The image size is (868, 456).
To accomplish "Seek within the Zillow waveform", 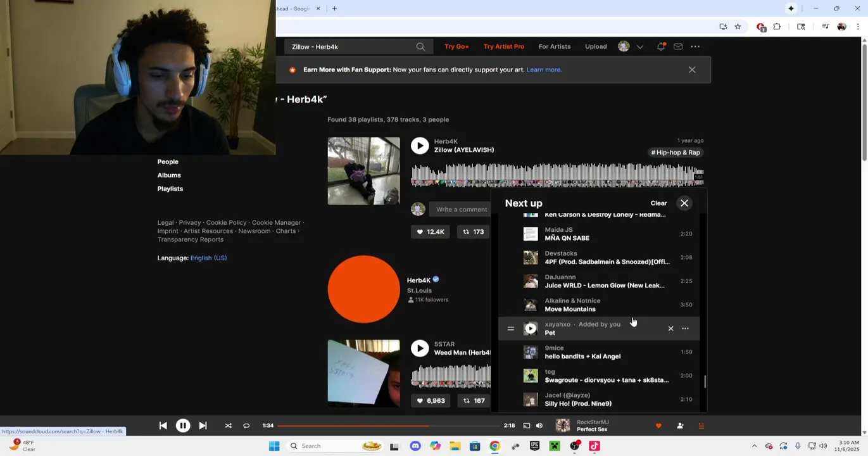I will (x=557, y=175).
